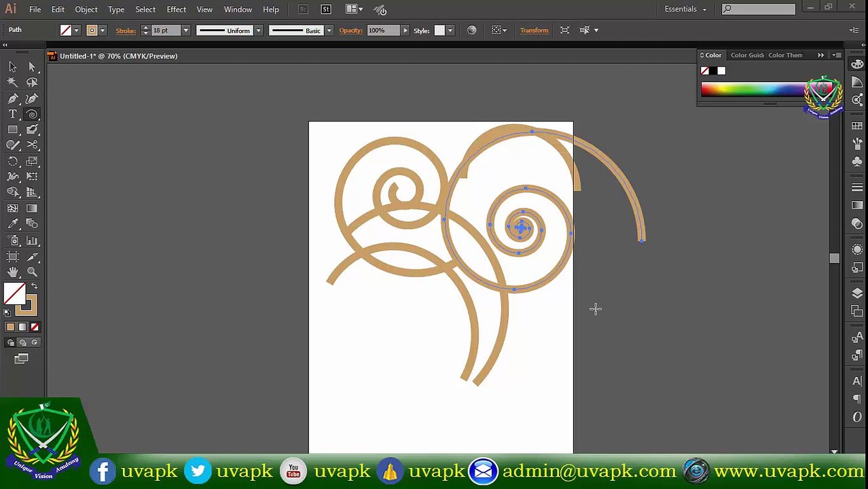Select the Selection tool arrow

click(x=13, y=66)
